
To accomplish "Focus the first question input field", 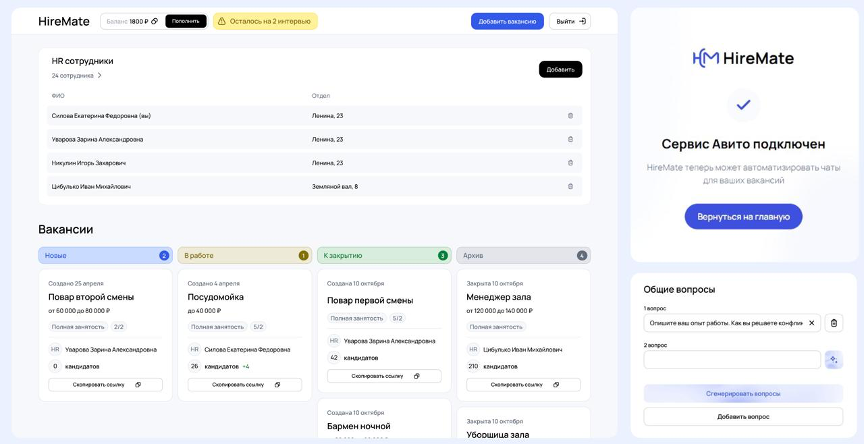I will 732,323.
